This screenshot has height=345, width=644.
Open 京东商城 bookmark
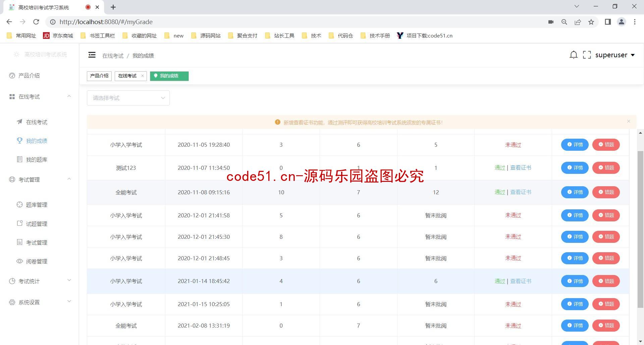[x=58, y=36]
